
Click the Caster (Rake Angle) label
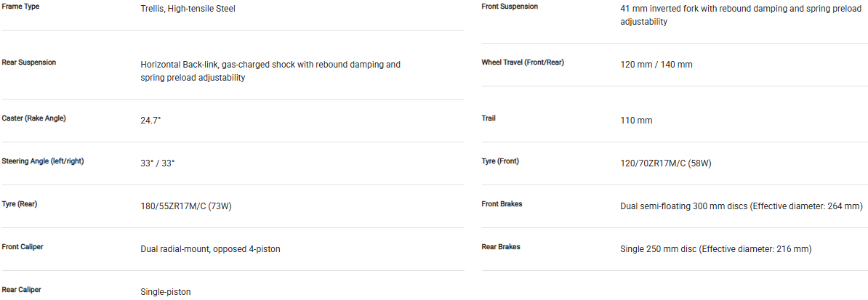pos(34,118)
